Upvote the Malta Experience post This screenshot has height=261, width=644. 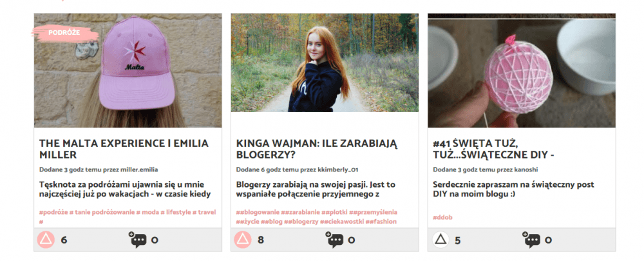coord(46,240)
